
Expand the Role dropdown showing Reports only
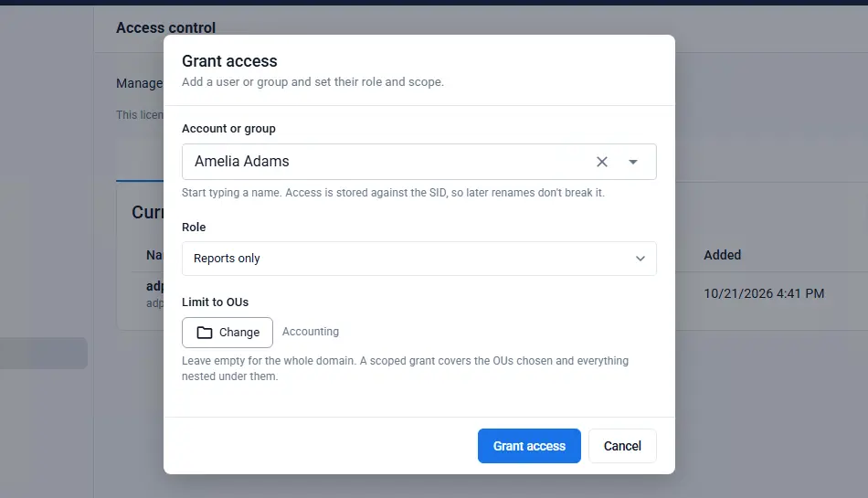[x=419, y=259]
